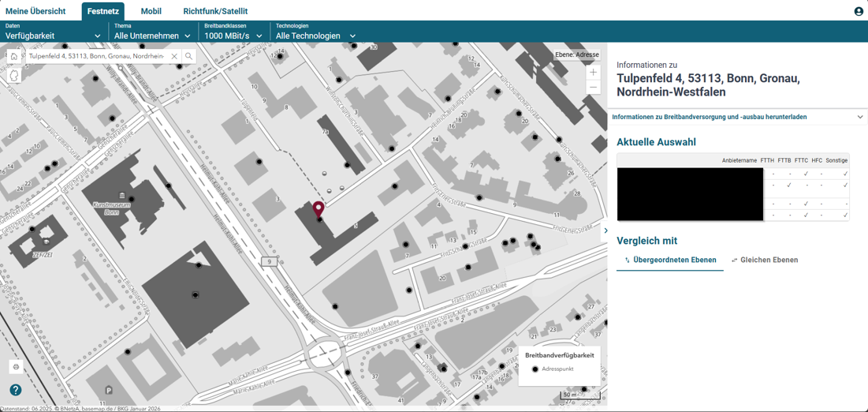Zoom in with the plus button
Image resolution: width=868 pixels, height=412 pixels.
[593, 73]
